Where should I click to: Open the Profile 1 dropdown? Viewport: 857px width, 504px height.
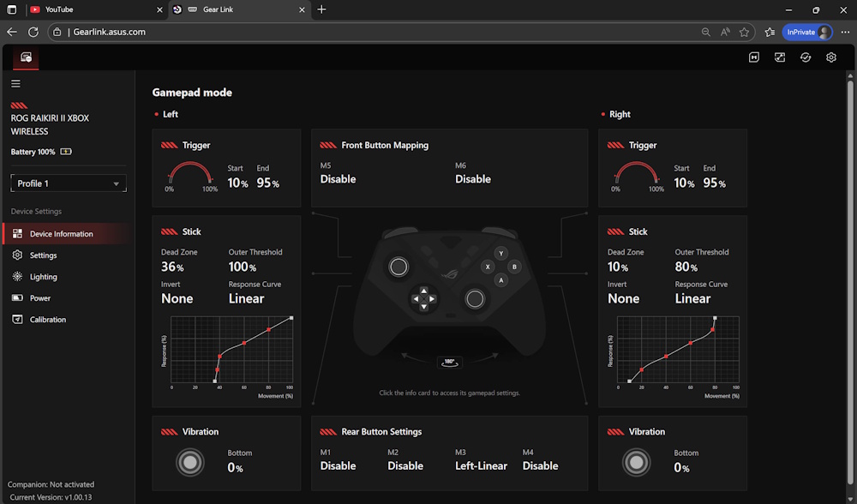point(69,183)
